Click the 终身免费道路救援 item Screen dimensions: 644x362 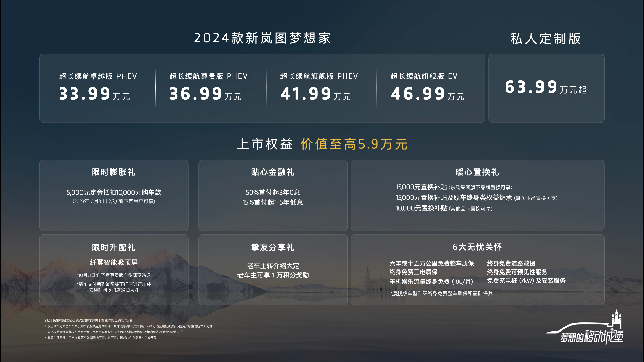tap(511, 263)
